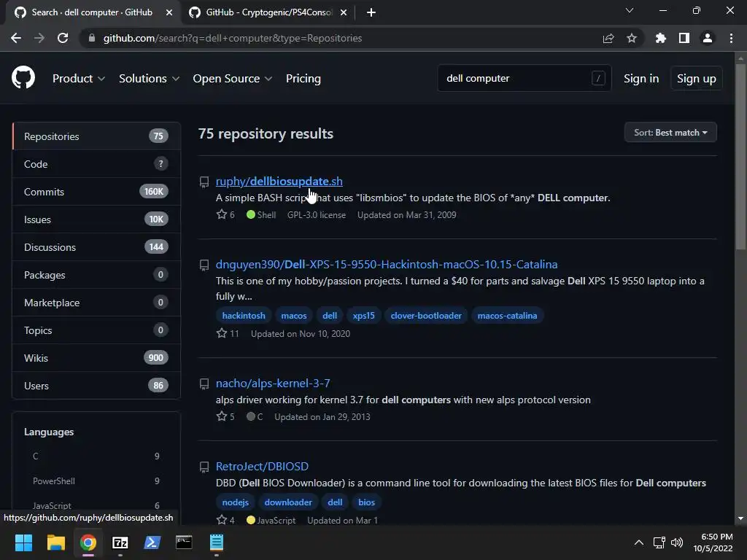Image resolution: width=747 pixels, height=560 pixels.
Task: Click the nodejs topic tag
Action: pyautogui.click(x=236, y=502)
